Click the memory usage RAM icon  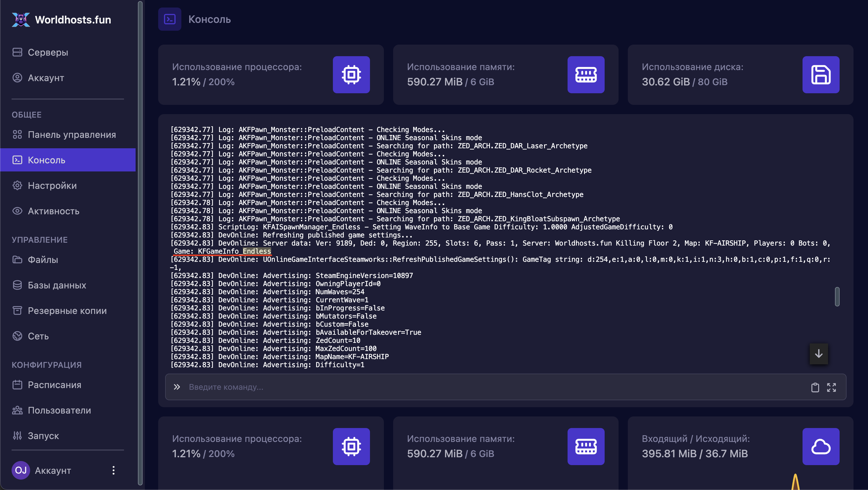(586, 75)
